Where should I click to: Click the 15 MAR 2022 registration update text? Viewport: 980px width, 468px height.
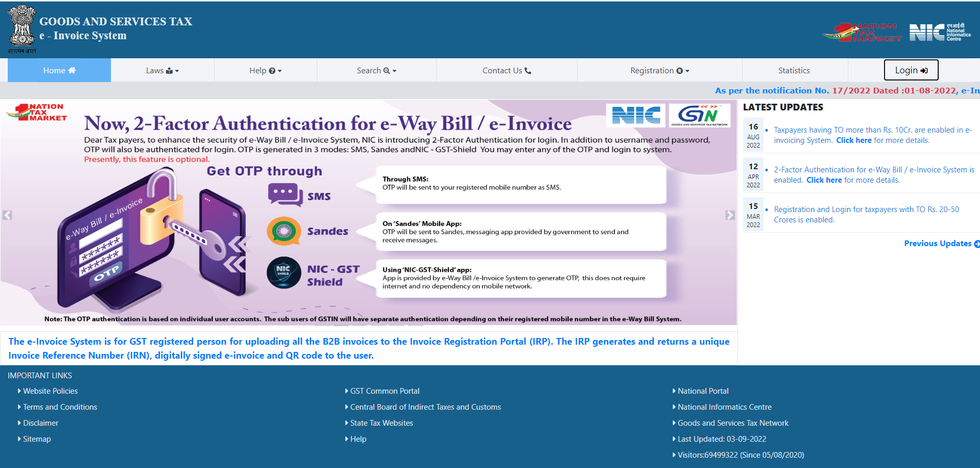[x=866, y=215]
